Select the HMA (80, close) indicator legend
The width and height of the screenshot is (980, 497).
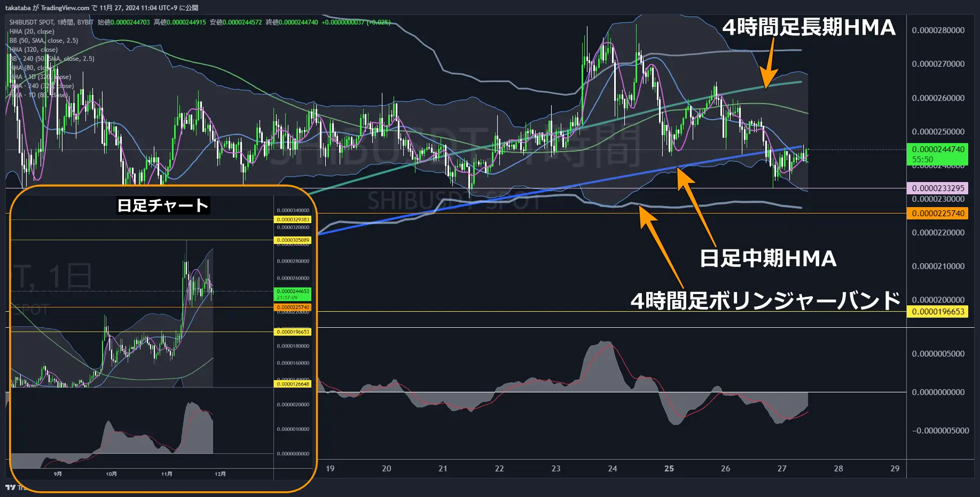coord(32,68)
